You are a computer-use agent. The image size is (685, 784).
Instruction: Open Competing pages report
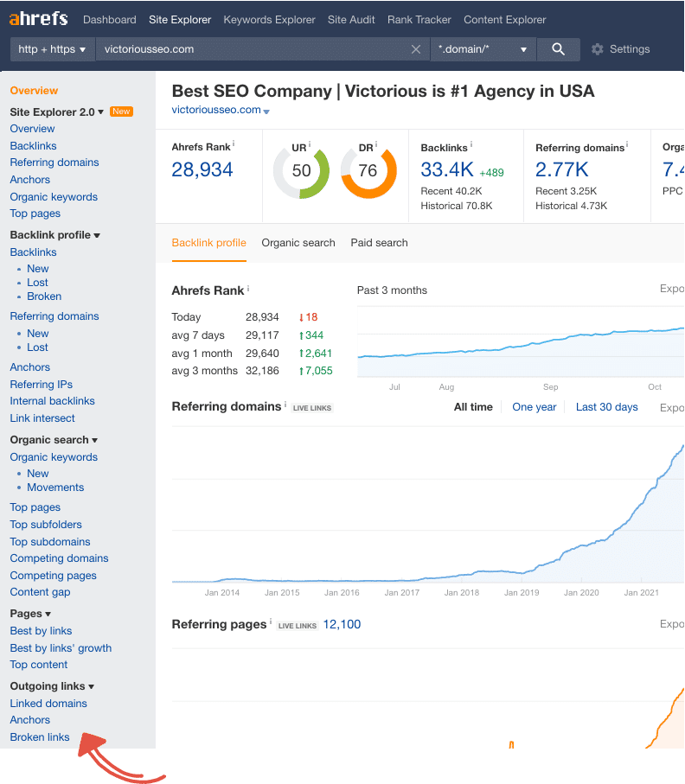tap(53, 576)
